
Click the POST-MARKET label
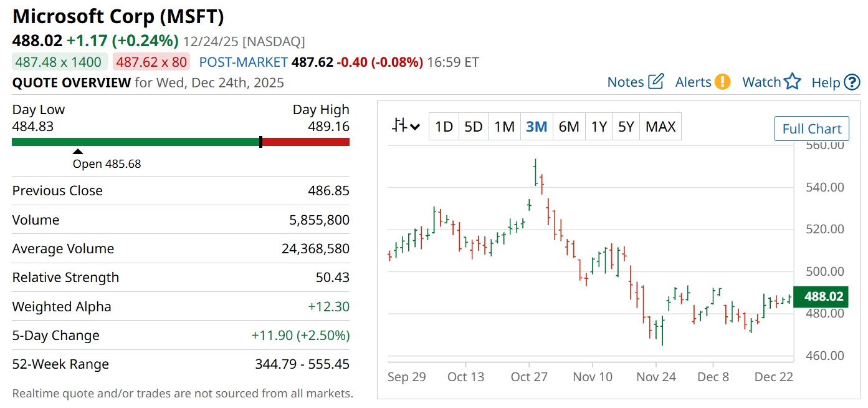244,62
